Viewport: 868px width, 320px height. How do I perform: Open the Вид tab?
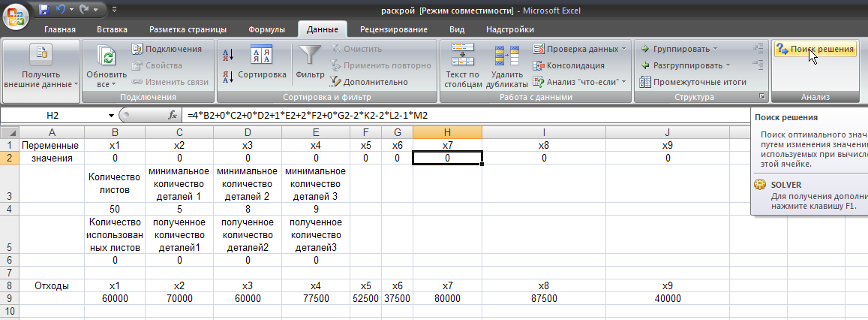coord(457,29)
